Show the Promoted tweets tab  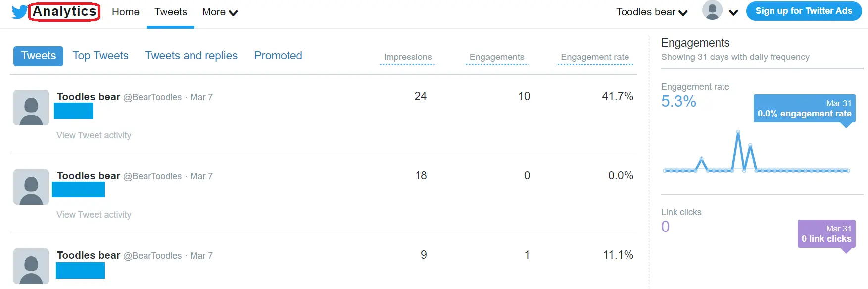(x=278, y=56)
